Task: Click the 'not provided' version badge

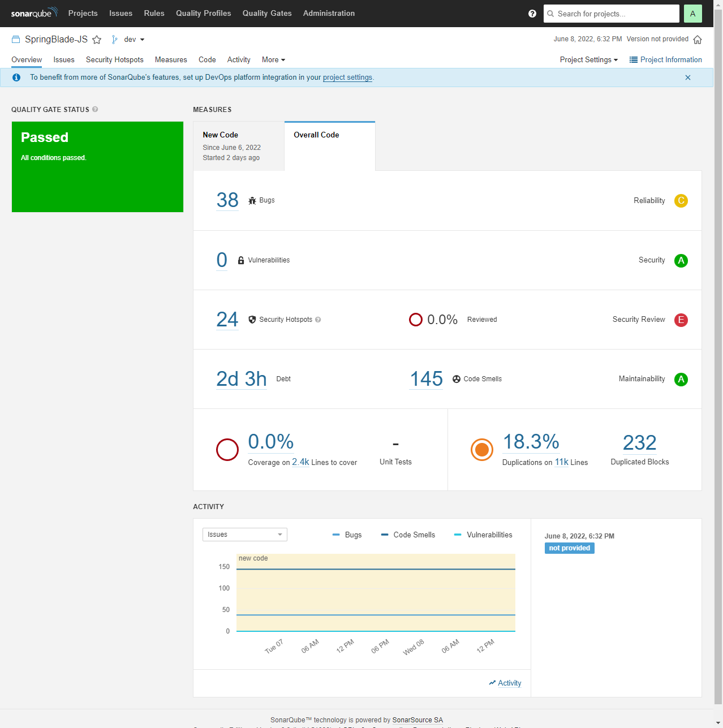Action: tap(570, 548)
